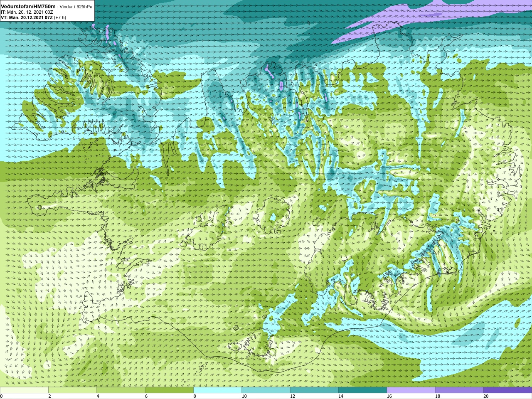
Task: Click the VT: Mán. 20.12.2021 07Z line
Action: 27,17
